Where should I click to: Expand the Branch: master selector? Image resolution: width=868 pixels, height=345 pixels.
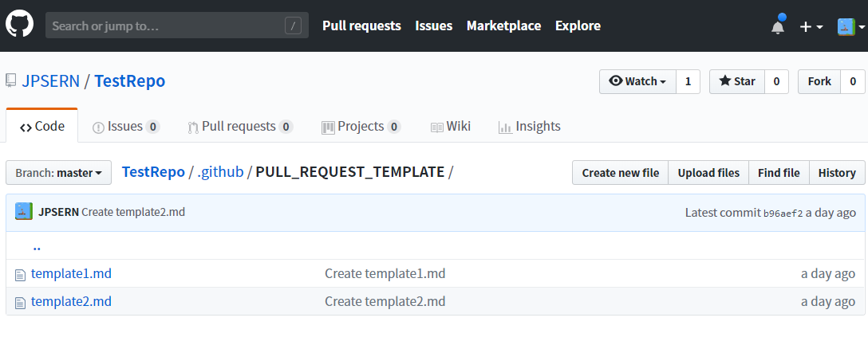point(58,173)
